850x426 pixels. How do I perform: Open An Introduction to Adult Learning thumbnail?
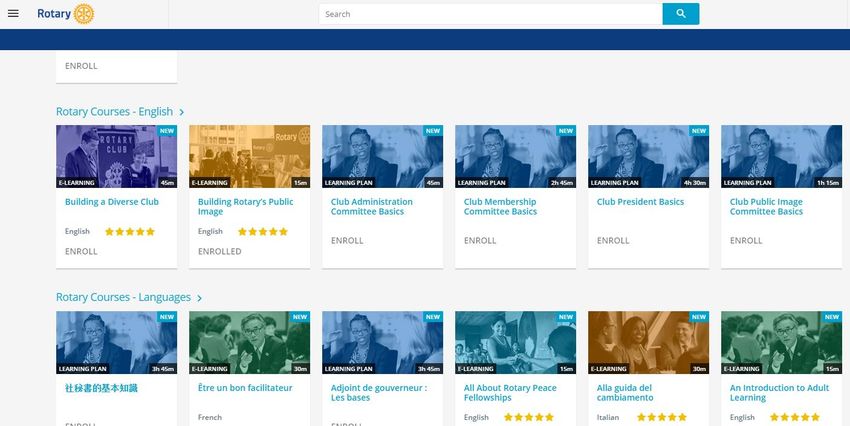pos(781,343)
